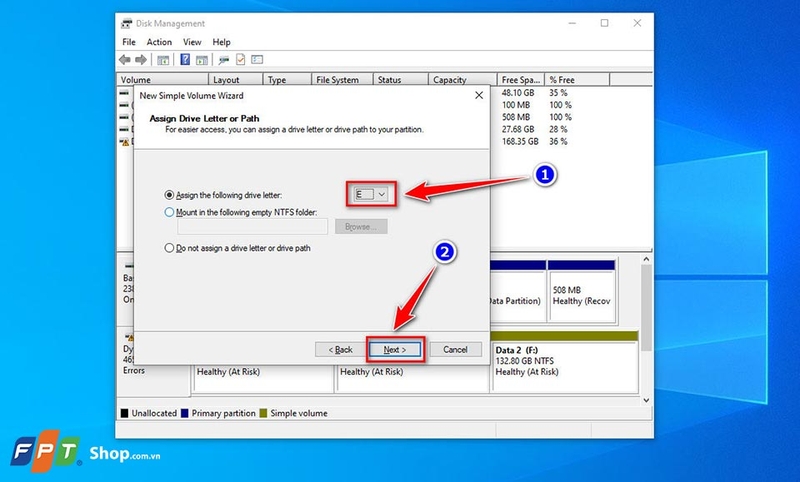The width and height of the screenshot is (800, 482).
Task: Click the Show/Hide Console Tree icon
Action: (x=163, y=60)
